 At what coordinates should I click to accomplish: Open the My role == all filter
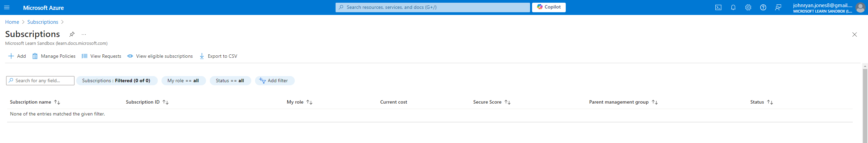point(183,81)
